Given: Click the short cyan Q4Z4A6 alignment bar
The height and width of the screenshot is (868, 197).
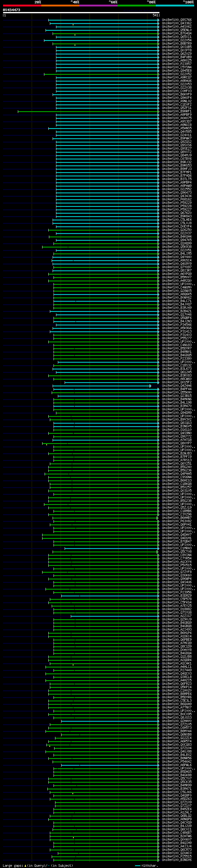Looking at the screenshot, I should 102,386.
